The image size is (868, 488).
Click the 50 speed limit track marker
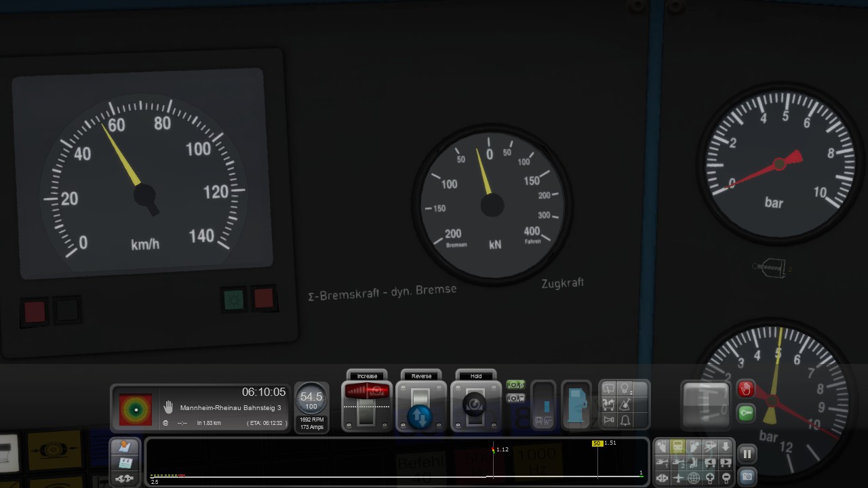point(597,443)
